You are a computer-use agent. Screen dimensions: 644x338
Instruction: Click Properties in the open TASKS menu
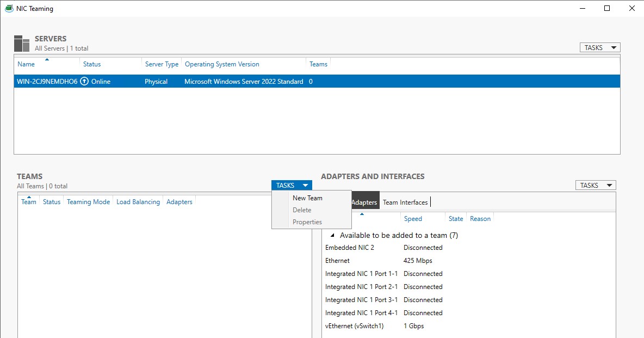(306, 222)
